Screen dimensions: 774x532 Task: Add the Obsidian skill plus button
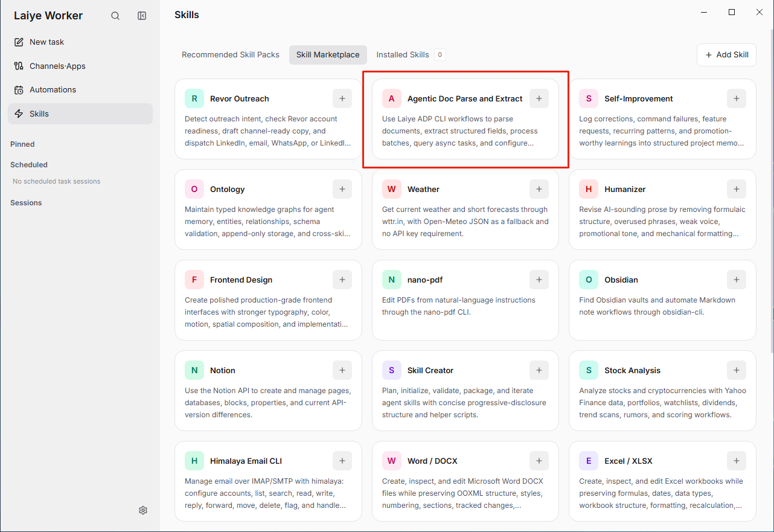coord(737,280)
